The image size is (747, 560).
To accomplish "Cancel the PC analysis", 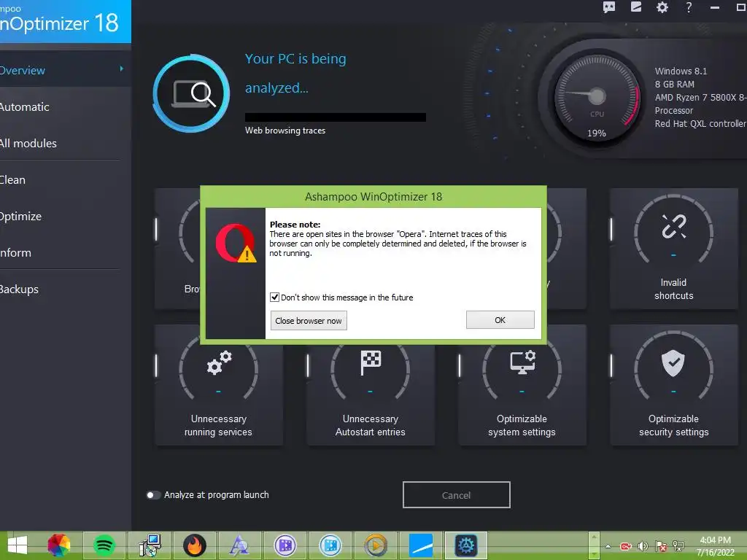I will point(457,495).
